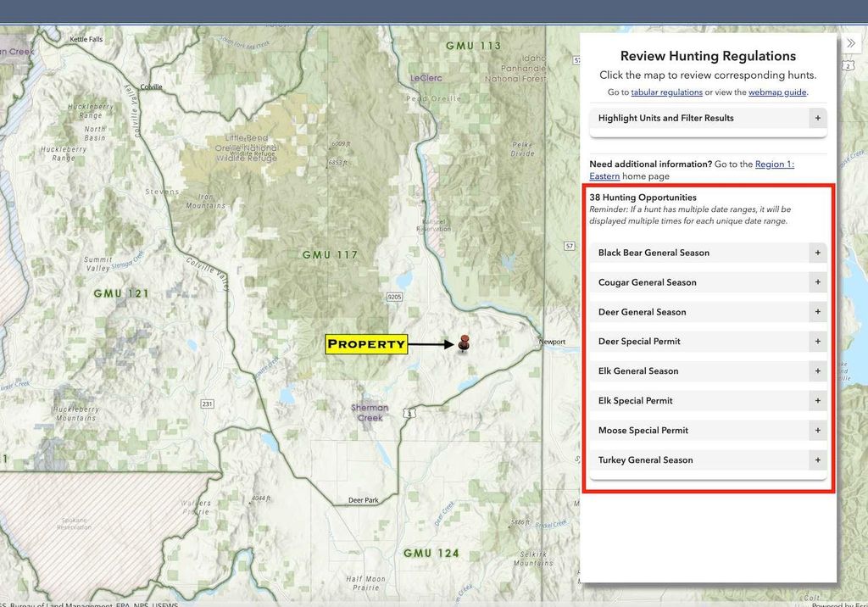This screenshot has width=868, height=607.
Task: Click the red property pin marker
Action: point(464,342)
